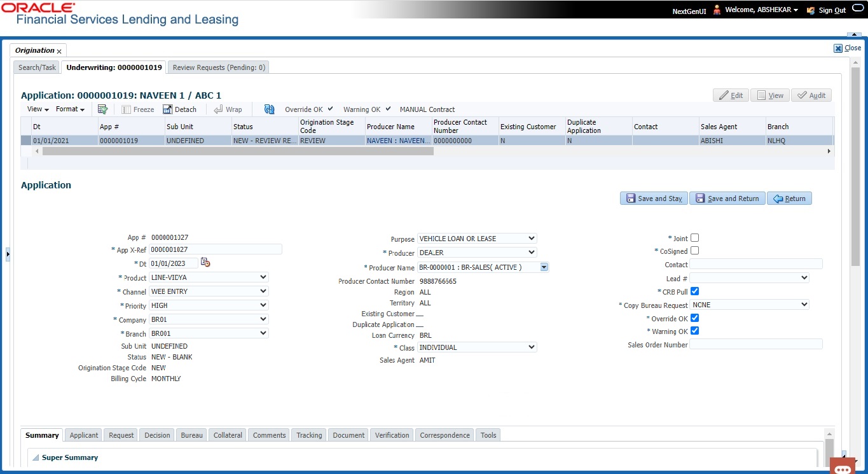
Task: Open the Product dropdown
Action: pos(209,277)
